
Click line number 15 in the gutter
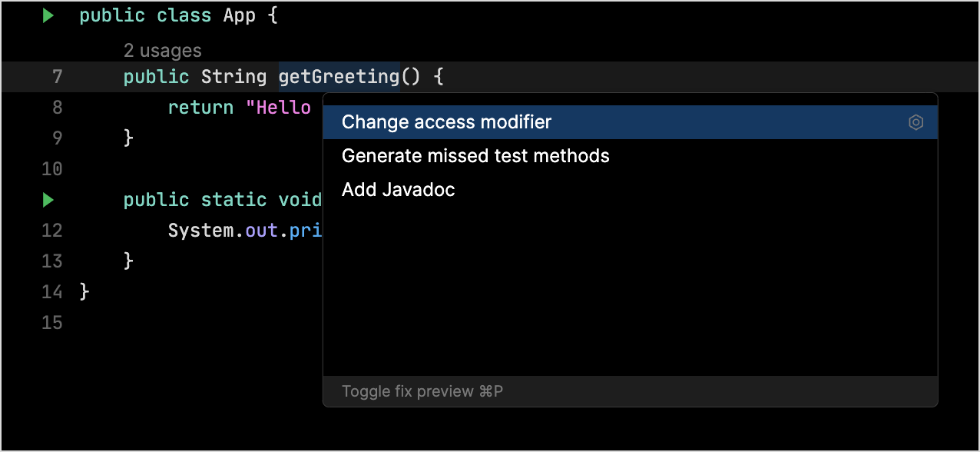[51, 322]
